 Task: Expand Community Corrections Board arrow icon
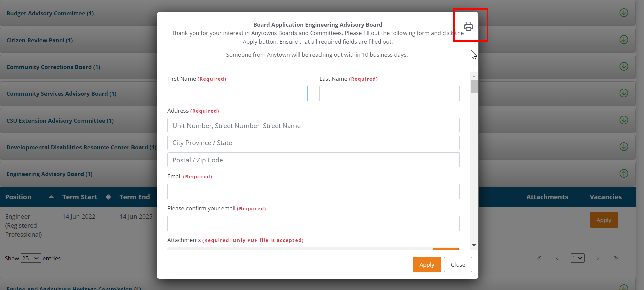(x=624, y=66)
